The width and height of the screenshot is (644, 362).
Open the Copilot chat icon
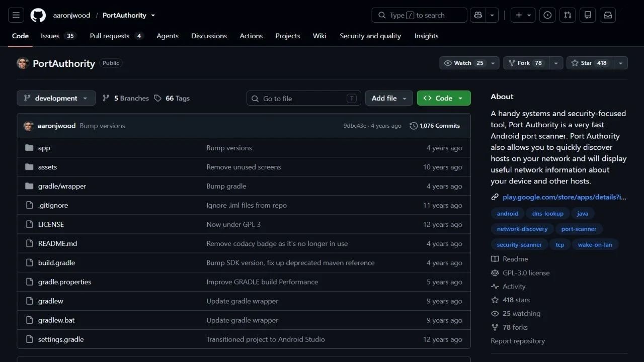tap(478, 15)
